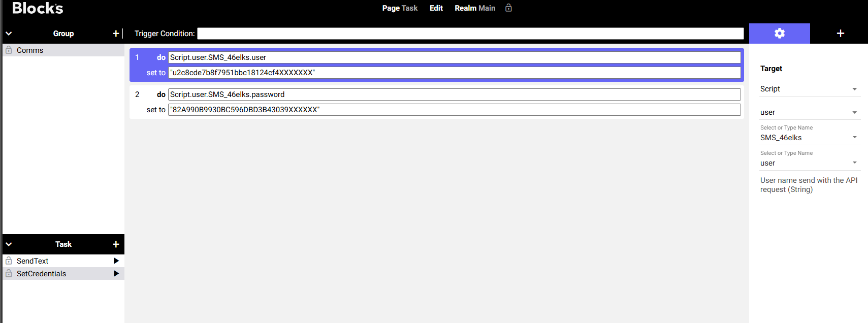The width and height of the screenshot is (868, 323).
Task: Click the lock icon next to Comms
Action: pos(9,50)
